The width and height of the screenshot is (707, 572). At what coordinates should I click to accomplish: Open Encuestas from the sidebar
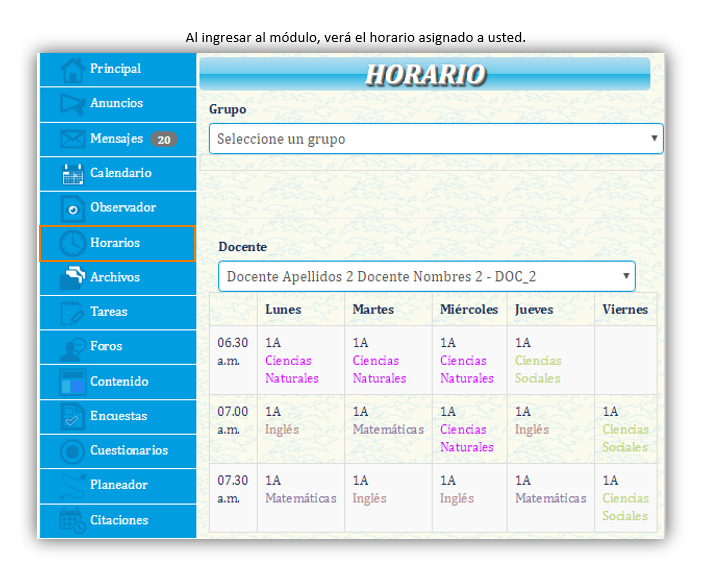click(x=118, y=417)
